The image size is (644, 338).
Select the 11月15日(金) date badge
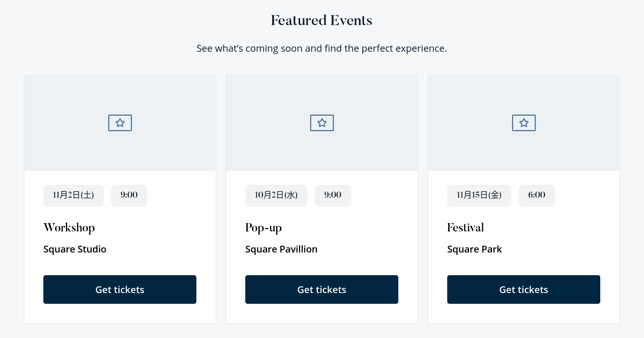[479, 195]
